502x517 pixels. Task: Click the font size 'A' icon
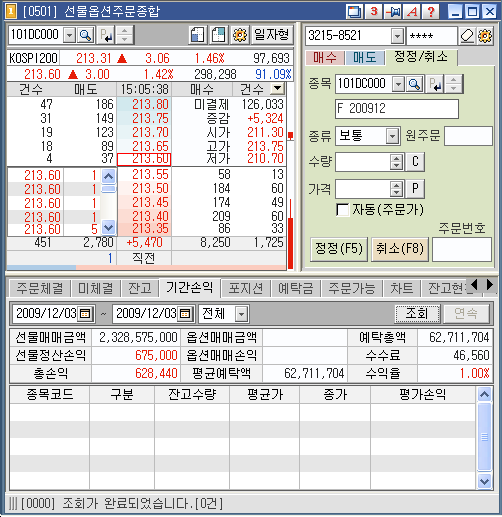412,12
